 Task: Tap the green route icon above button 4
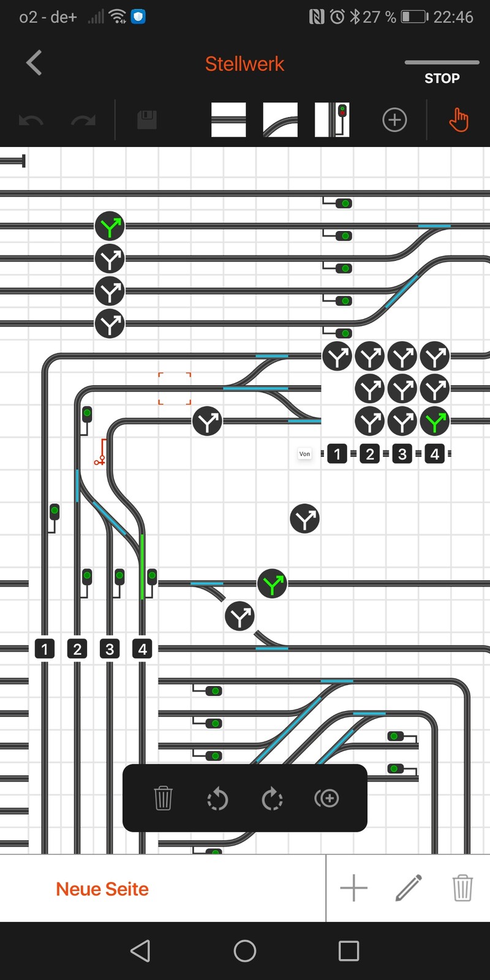(435, 421)
